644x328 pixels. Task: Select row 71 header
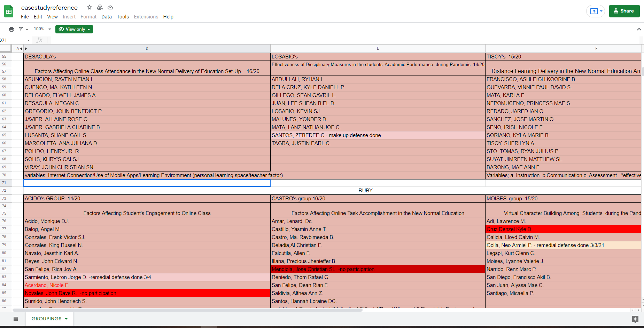pos(6,183)
